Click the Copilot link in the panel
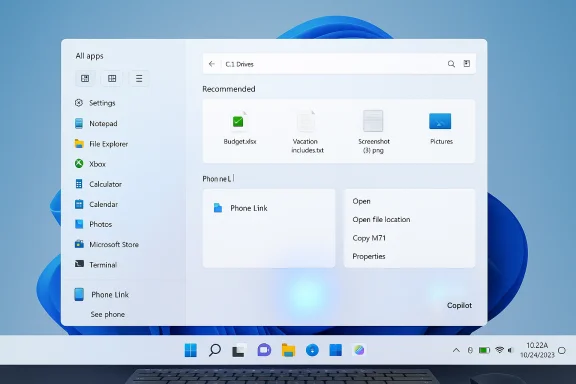The height and width of the screenshot is (384, 576). click(x=459, y=305)
